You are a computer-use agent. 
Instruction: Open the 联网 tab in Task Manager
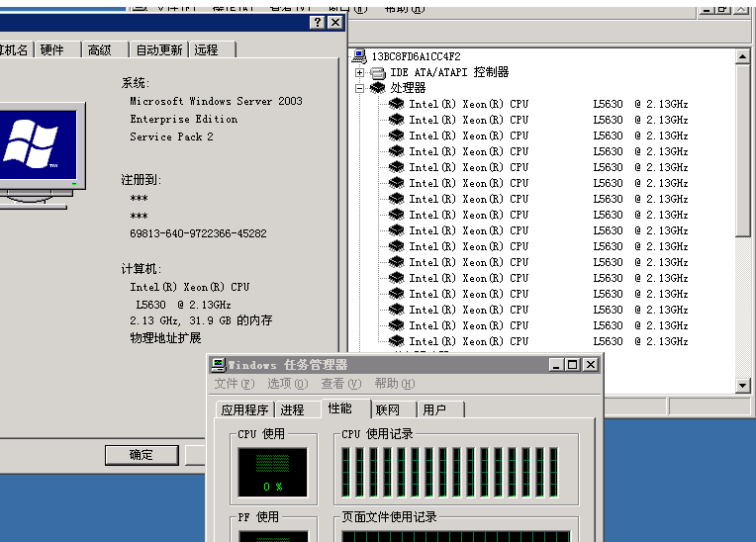pyautogui.click(x=394, y=410)
